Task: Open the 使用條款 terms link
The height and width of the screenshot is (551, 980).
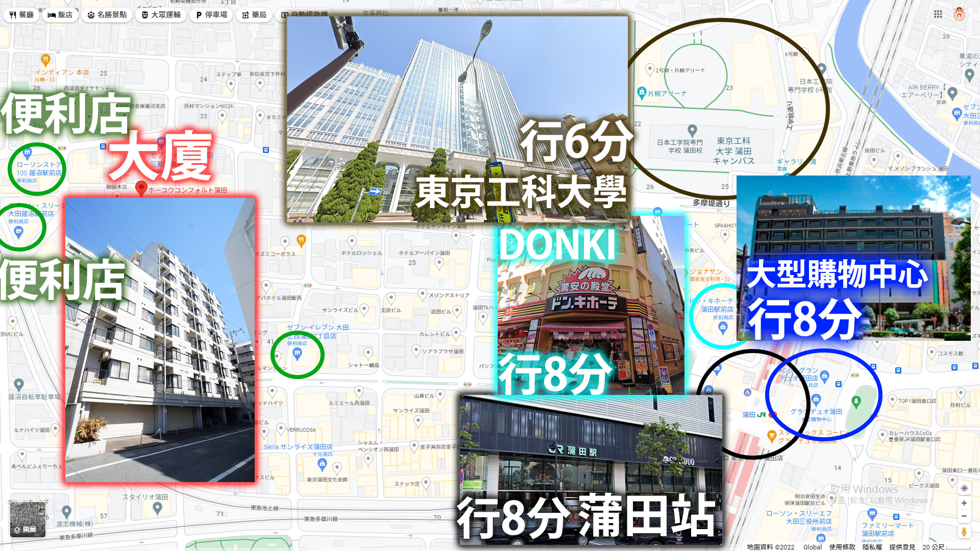Action: (842, 547)
